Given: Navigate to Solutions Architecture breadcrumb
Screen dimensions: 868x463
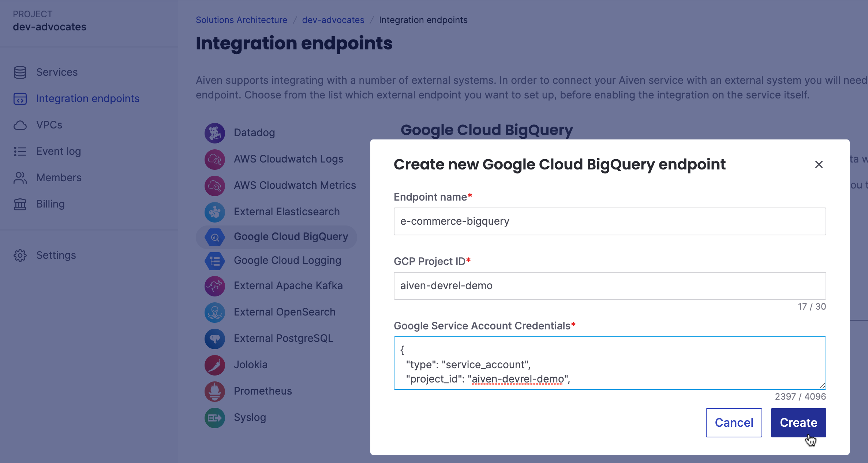Looking at the screenshot, I should pyautogui.click(x=242, y=20).
